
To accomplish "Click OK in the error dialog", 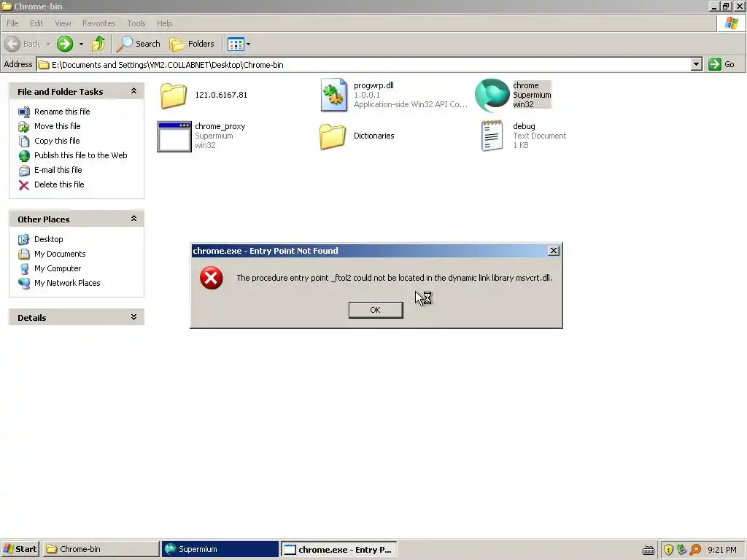I will coord(376,310).
